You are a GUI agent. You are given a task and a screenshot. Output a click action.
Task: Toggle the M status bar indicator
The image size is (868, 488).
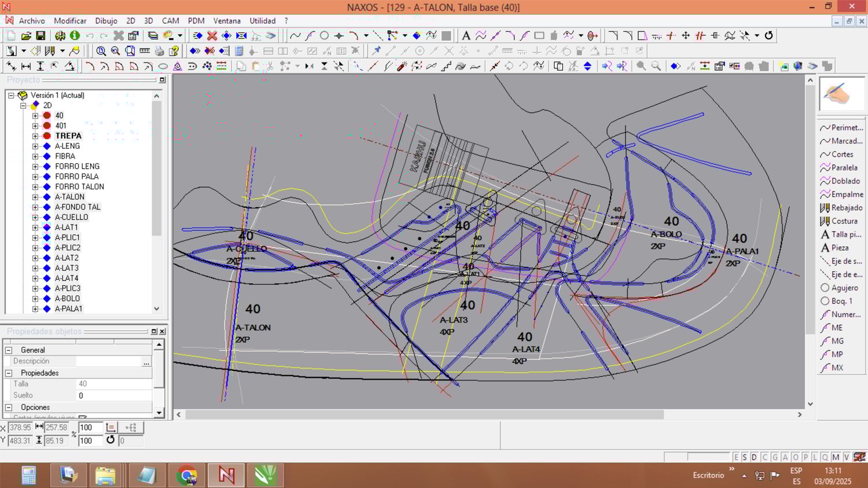click(836, 457)
